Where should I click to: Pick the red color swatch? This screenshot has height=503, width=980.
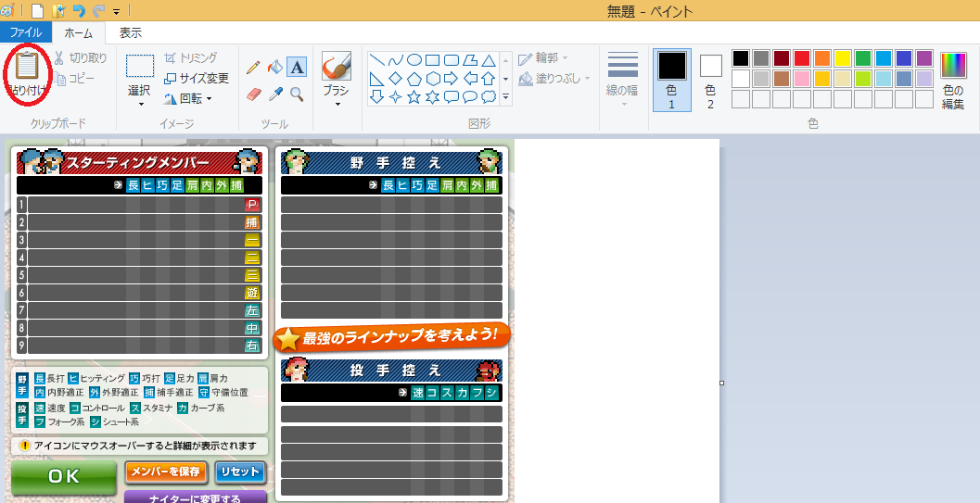[x=802, y=58]
